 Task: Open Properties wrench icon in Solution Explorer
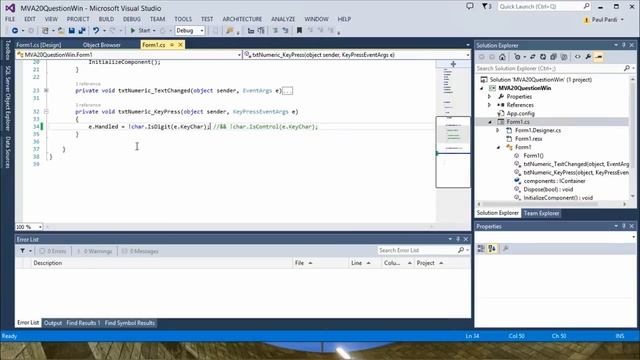[588, 57]
